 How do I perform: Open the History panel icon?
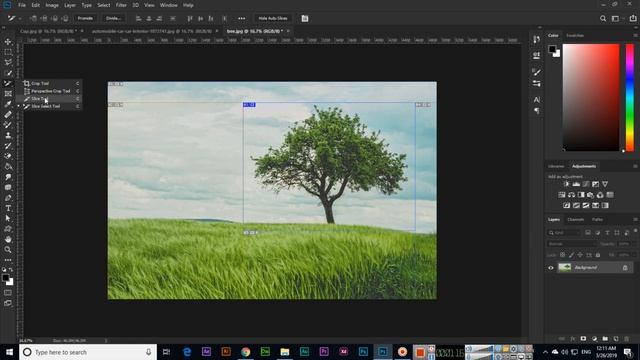(536, 39)
